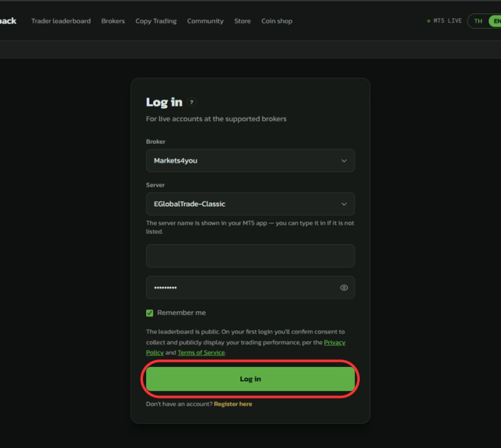Click the MT5 LIVE status indicator
Viewport: 501px width, 448px height.
445,21
